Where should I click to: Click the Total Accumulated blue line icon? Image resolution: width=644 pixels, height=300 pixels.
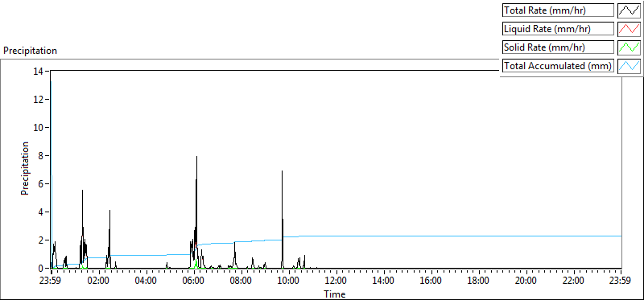[629, 65]
